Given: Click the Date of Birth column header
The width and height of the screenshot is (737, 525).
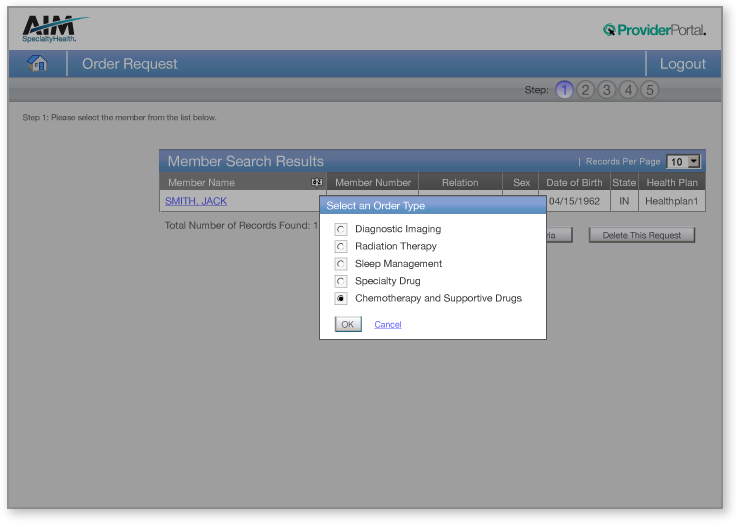Looking at the screenshot, I should pyautogui.click(x=574, y=182).
